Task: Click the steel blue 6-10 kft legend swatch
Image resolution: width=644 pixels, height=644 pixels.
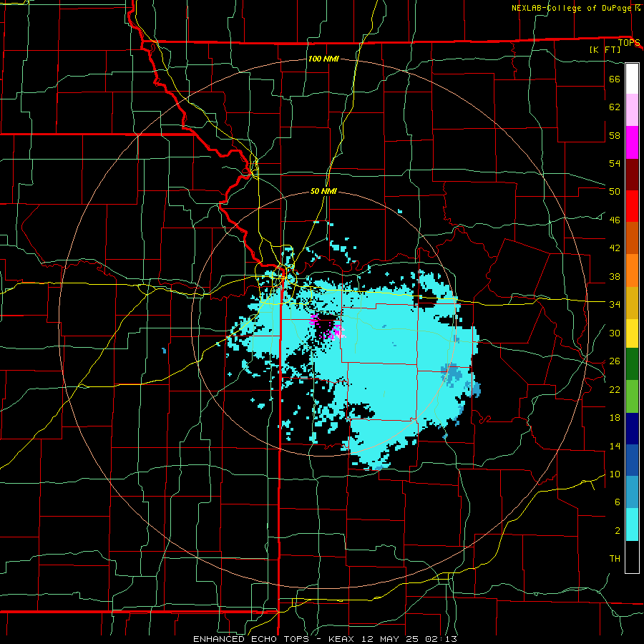Action: click(632, 492)
